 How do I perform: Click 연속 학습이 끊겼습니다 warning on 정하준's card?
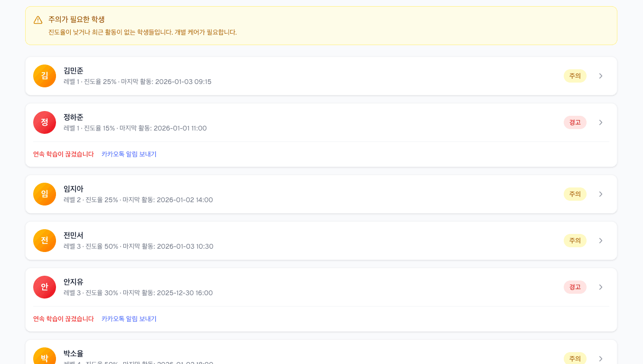click(64, 154)
